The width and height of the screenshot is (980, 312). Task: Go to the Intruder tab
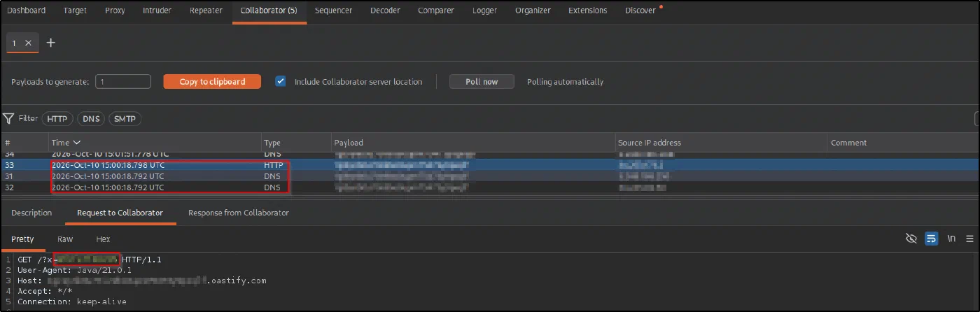156,10
